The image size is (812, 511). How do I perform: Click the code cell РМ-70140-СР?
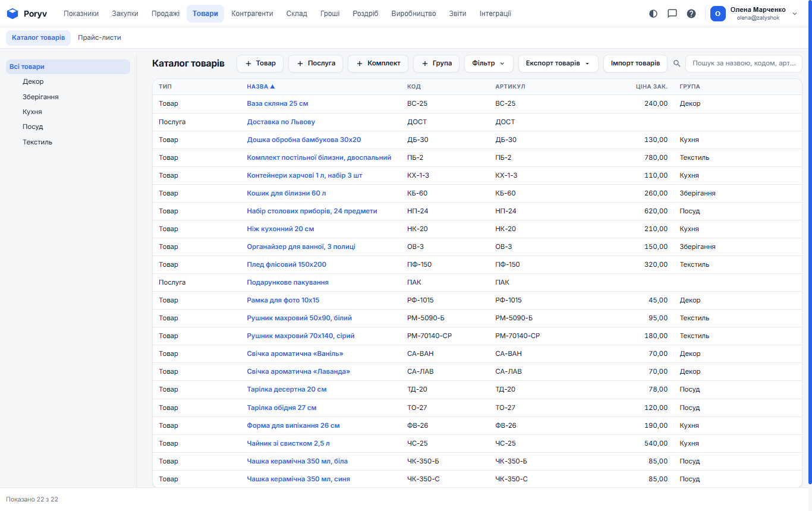pyautogui.click(x=429, y=336)
